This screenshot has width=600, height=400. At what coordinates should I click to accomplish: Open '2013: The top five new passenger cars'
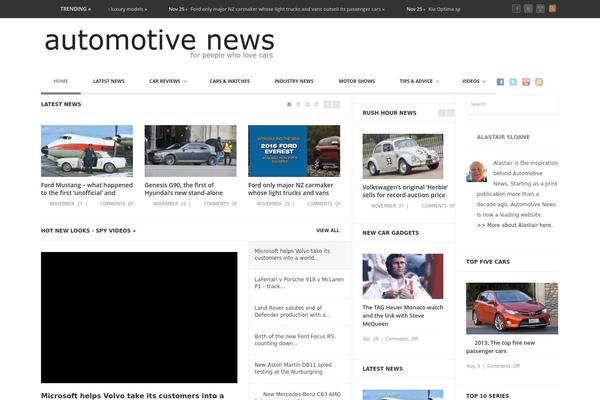pos(501,347)
